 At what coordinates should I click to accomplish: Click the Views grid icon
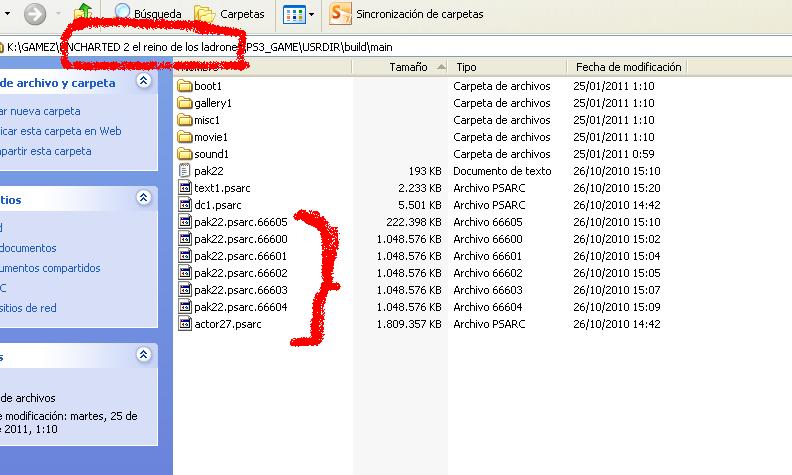(294, 14)
